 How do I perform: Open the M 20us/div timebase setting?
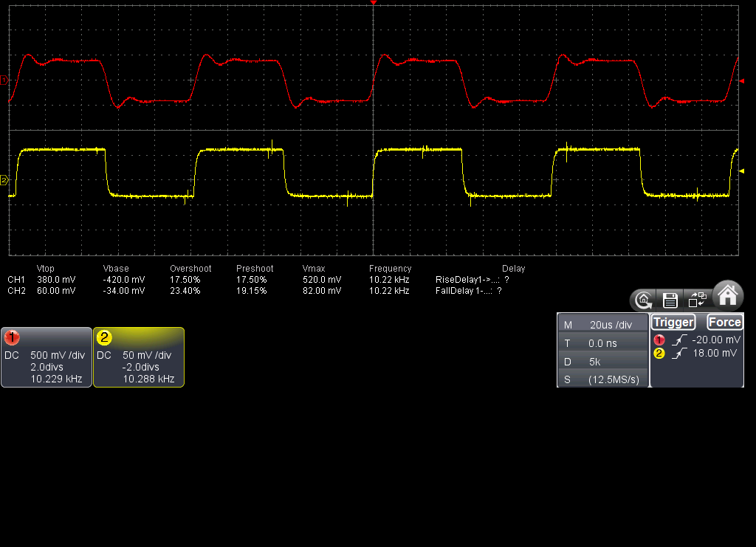[x=602, y=325]
